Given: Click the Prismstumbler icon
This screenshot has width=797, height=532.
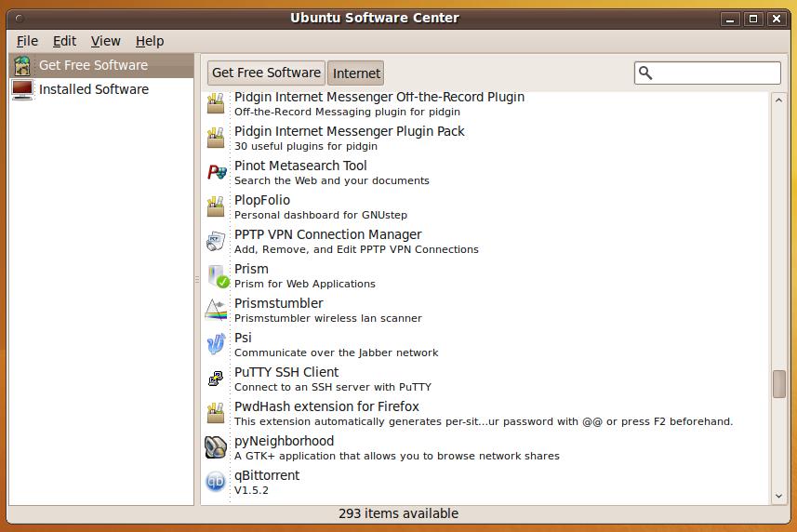Looking at the screenshot, I should click(x=216, y=310).
